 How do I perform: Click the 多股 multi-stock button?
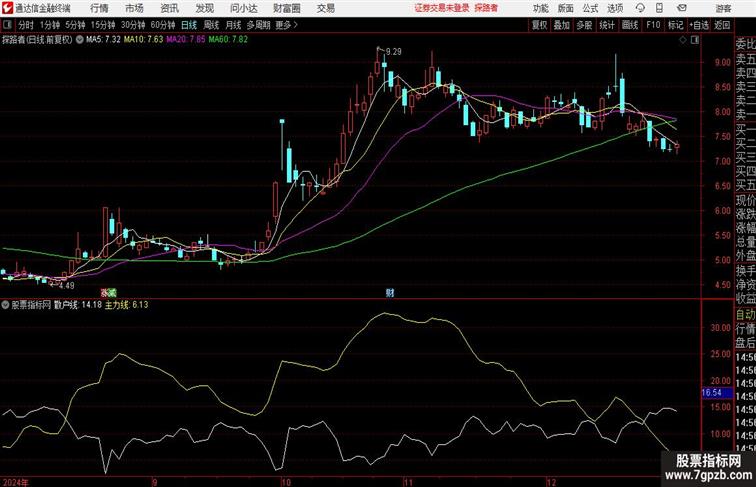coord(584,25)
